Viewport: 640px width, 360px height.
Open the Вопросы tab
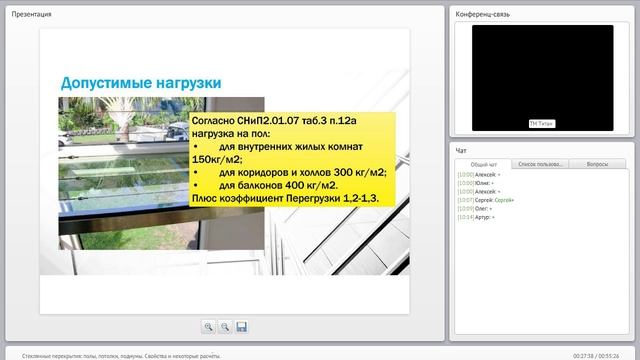597,164
